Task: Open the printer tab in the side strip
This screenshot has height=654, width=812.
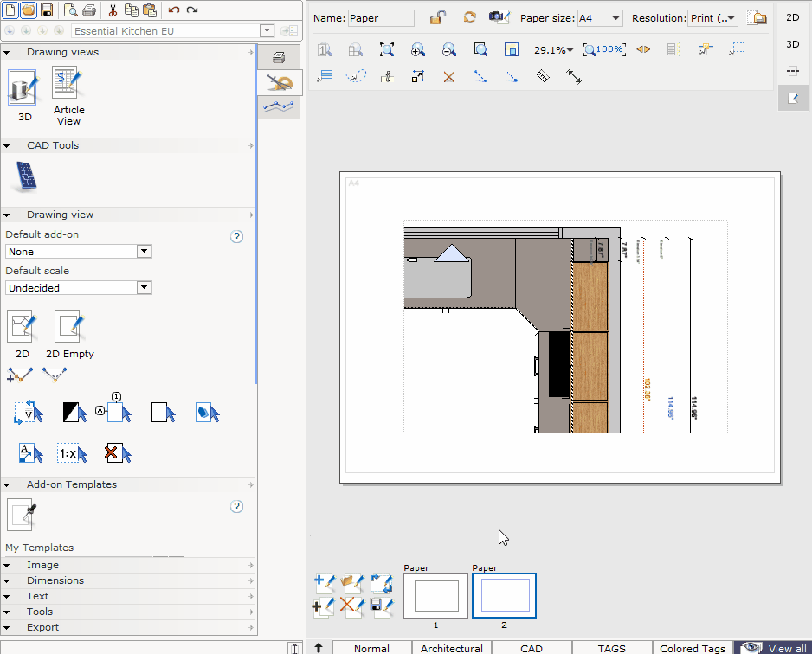Action: 279,57
